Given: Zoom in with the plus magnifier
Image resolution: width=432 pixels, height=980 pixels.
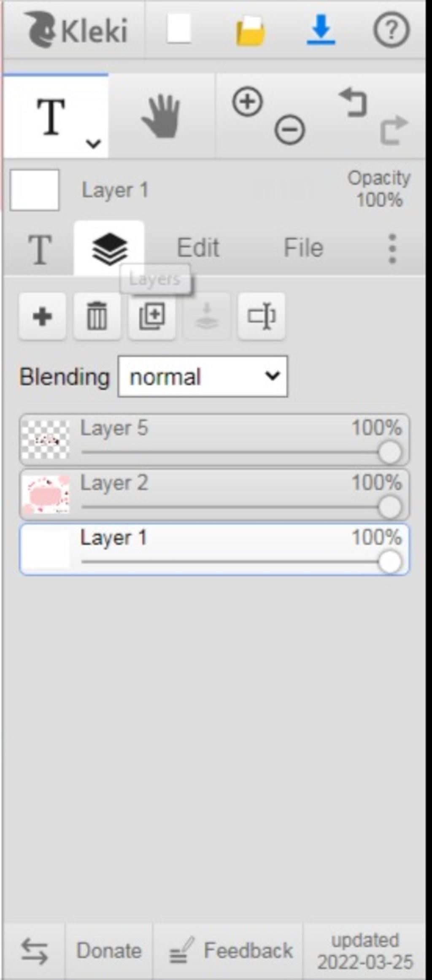Looking at the screenshot, I should coord(248,101).
